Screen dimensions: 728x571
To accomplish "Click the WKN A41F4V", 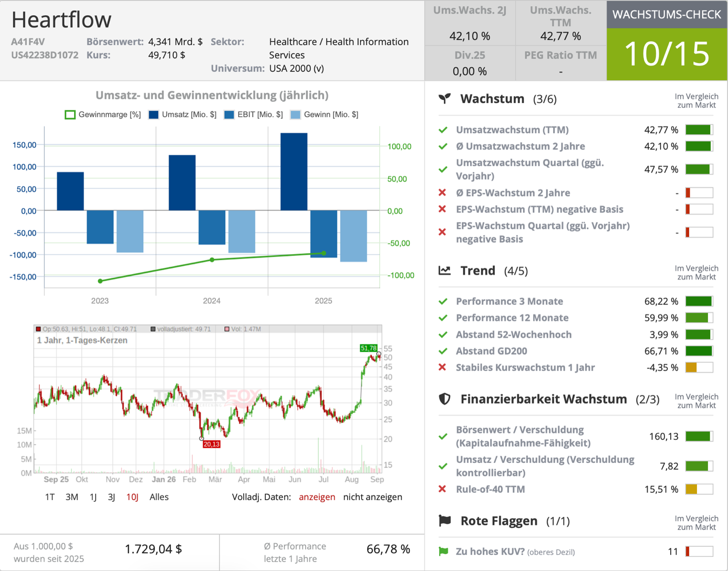I will tap(28, 41).
